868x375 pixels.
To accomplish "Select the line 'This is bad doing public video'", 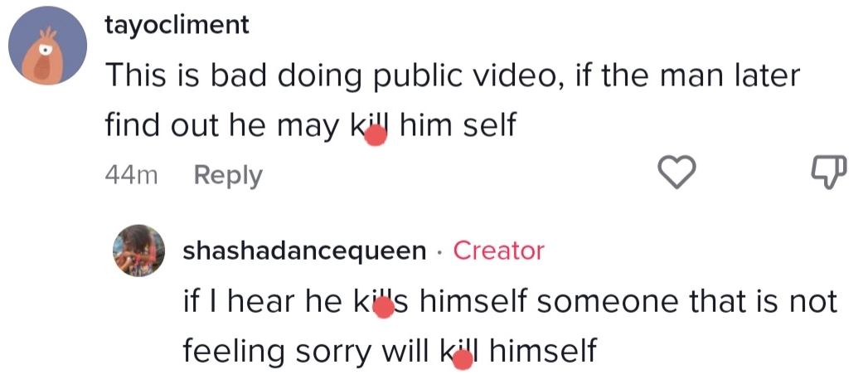I will coord(453,75).
